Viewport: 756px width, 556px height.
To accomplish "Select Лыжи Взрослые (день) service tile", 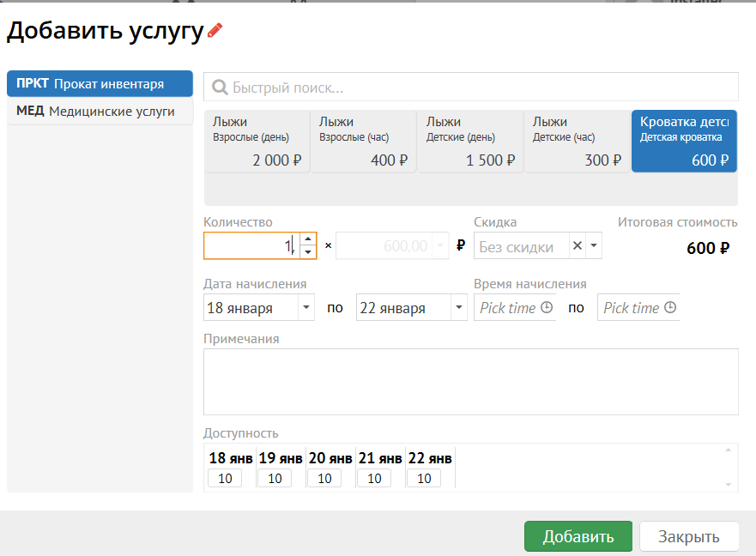I will click(x=257, y=142).
